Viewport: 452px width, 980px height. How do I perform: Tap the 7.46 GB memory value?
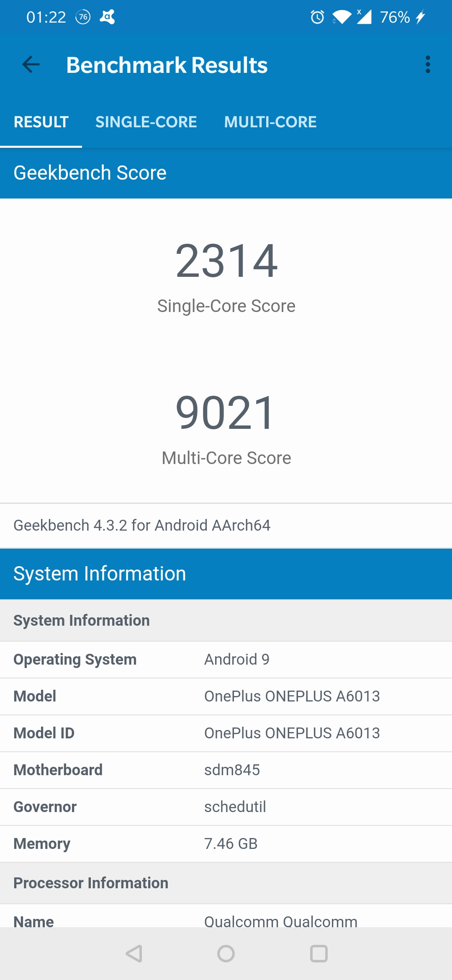coord(231,843)
